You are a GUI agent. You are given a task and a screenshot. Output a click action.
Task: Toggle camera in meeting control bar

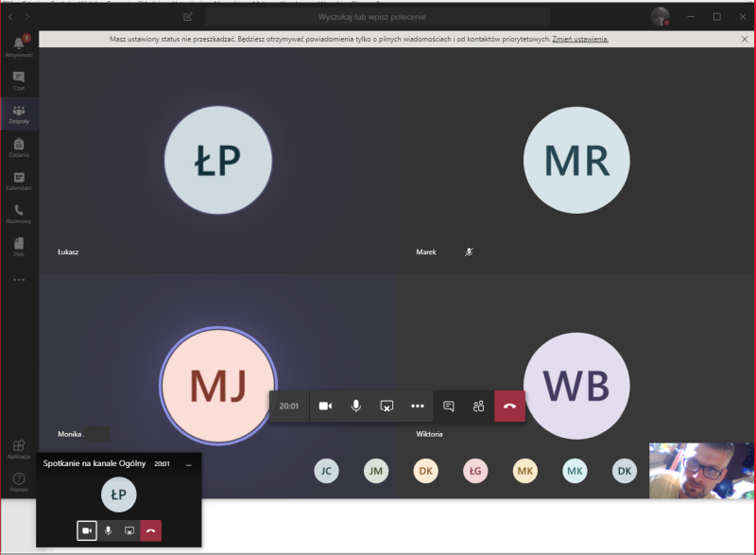(325, 406)
